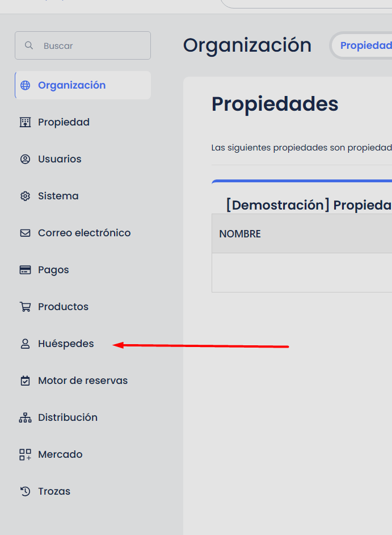
Task: Click the envelope icon for Correo electrónico
Action: click(25, 233)
